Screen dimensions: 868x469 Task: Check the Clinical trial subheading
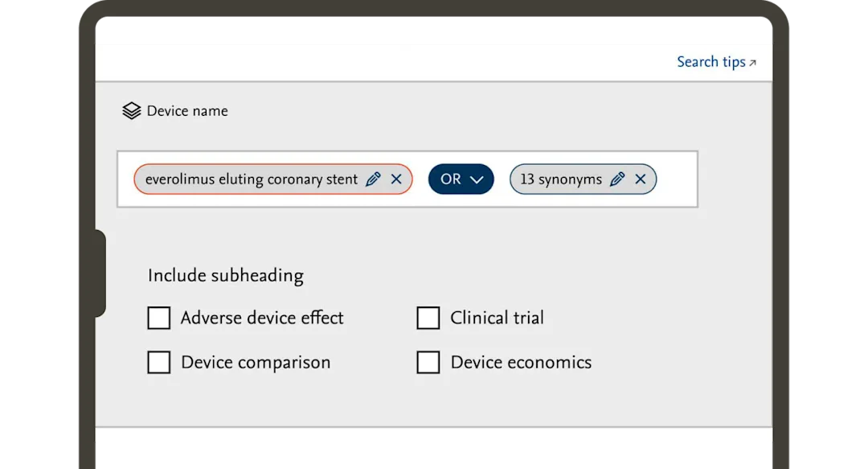pyautogui.click(x=428, y=318)
